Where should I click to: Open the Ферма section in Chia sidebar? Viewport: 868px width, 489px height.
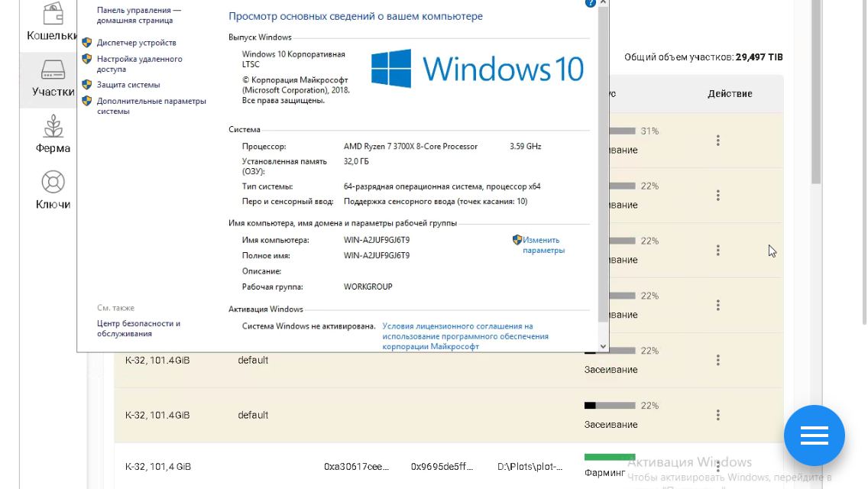coord(53,134)
